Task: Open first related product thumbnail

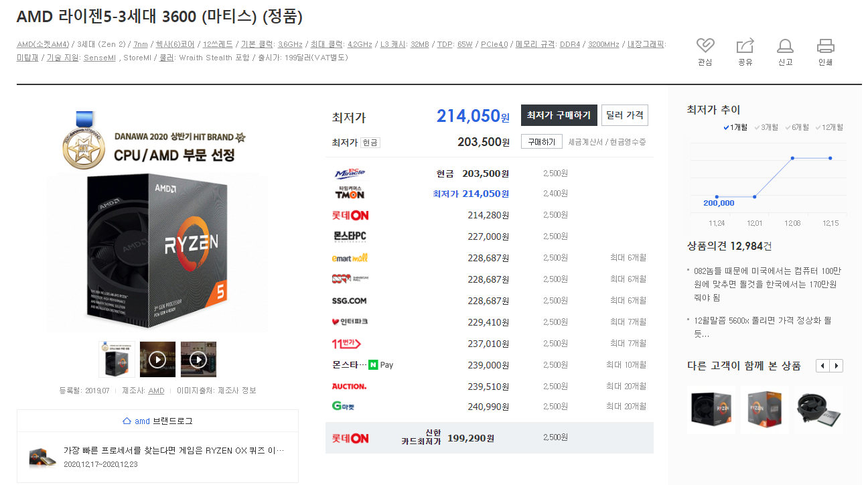Action: coord(711,410)
